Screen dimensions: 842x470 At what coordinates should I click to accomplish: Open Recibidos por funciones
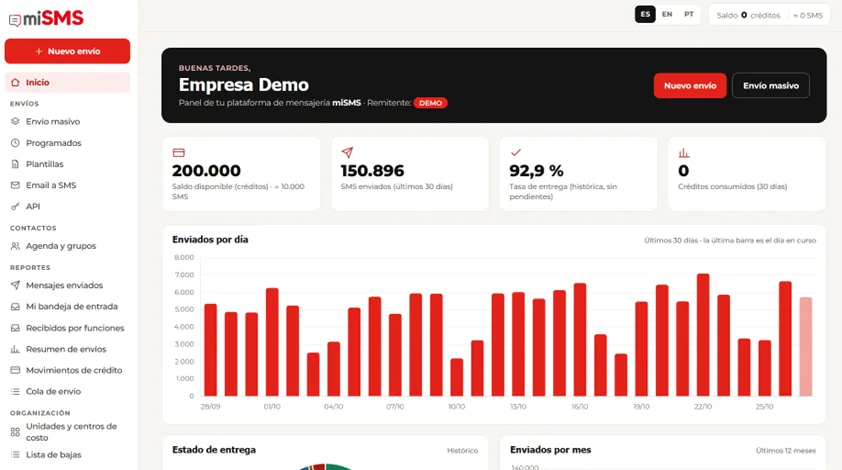point(67,328)
